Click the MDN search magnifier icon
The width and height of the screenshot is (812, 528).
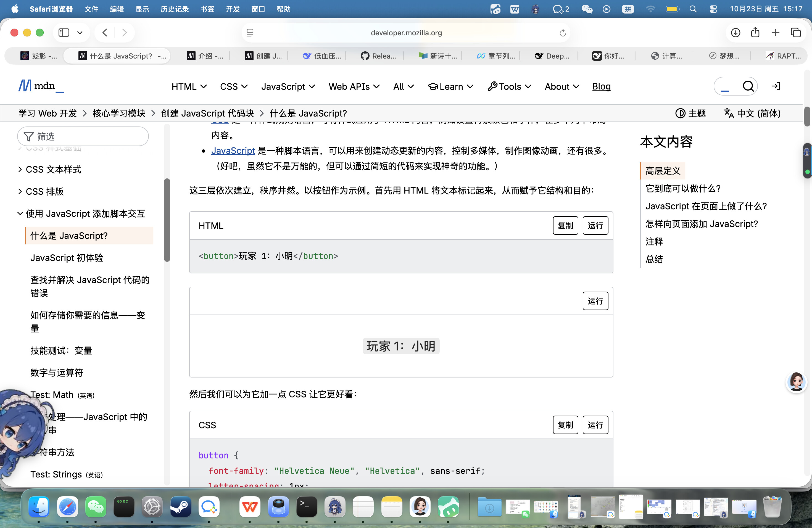tap(748, 86)
